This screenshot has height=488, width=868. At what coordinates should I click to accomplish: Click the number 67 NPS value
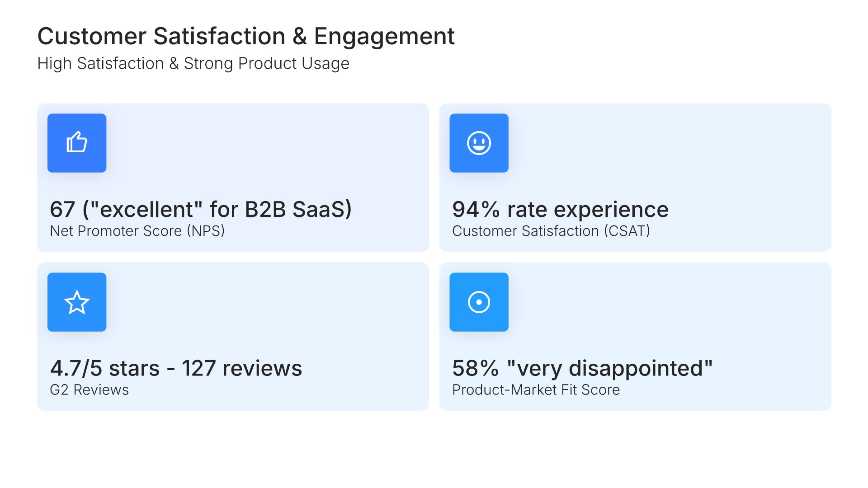coord(62,210)
